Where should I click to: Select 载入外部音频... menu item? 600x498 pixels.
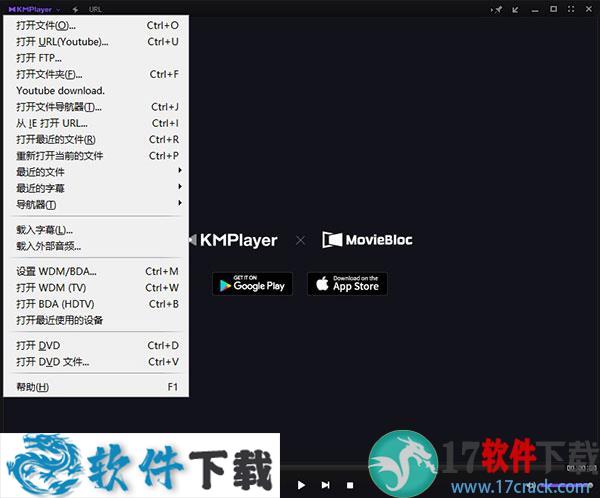point(96,246)
